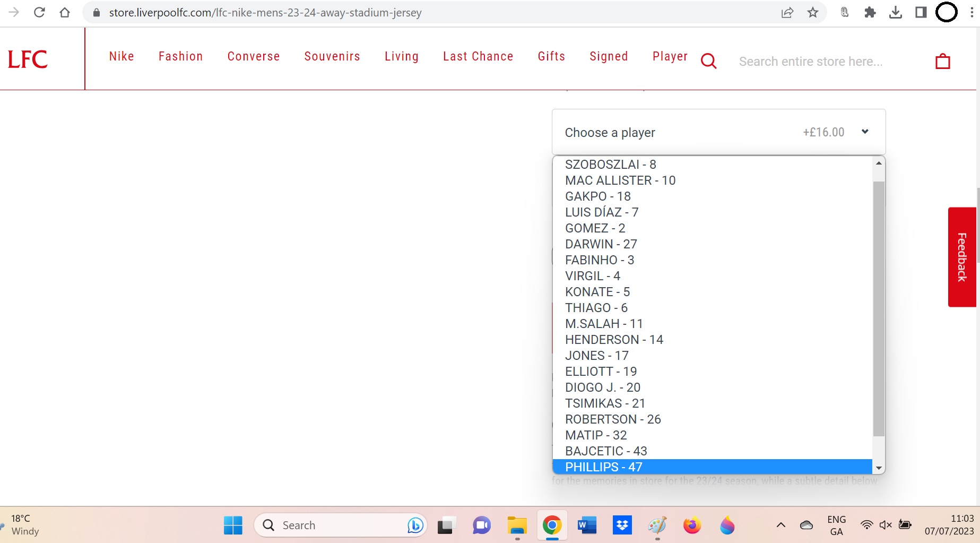Screen dimensions: 980x543
Task: Click the browser forward arrow
Action: click(14, 12)
